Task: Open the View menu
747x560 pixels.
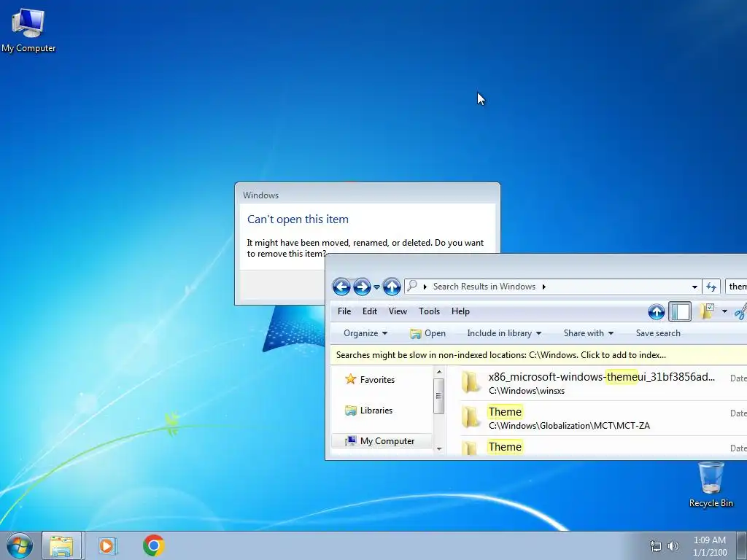Action: coord(398,311)
